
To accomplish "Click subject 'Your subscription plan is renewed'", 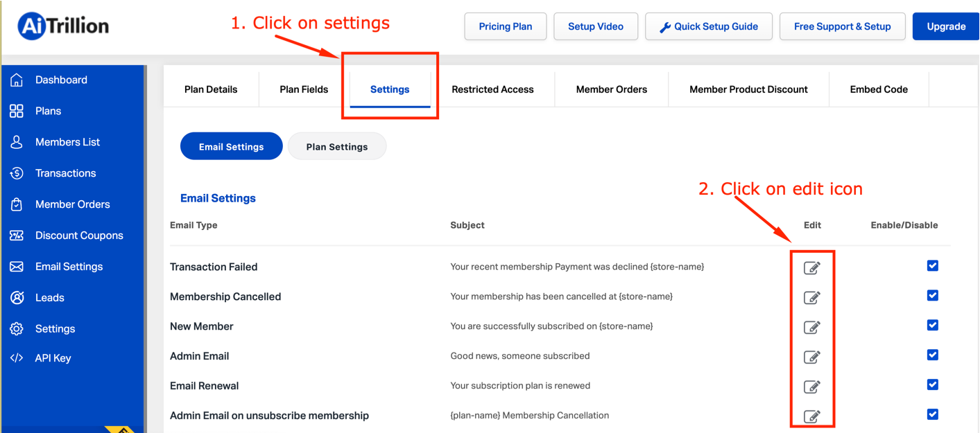I will [520, 386].
